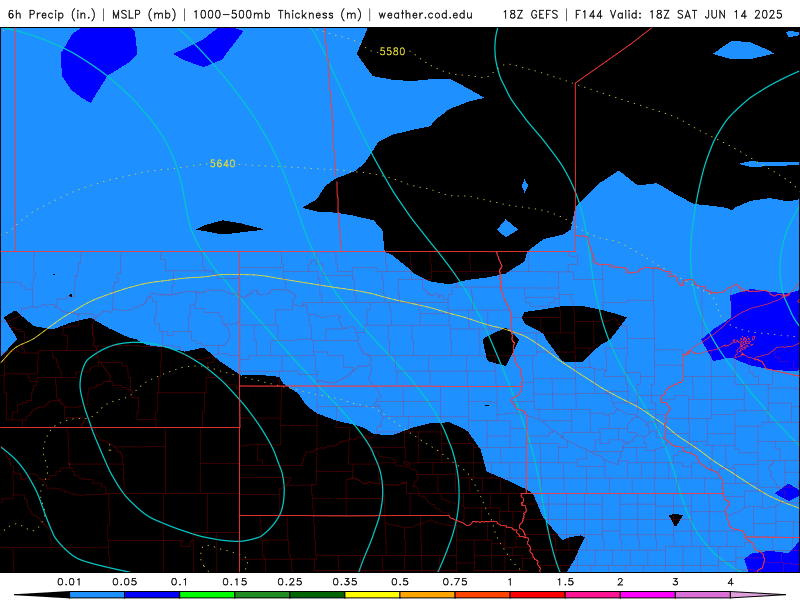Click the 0.75 legend tick label

(455, 582)
